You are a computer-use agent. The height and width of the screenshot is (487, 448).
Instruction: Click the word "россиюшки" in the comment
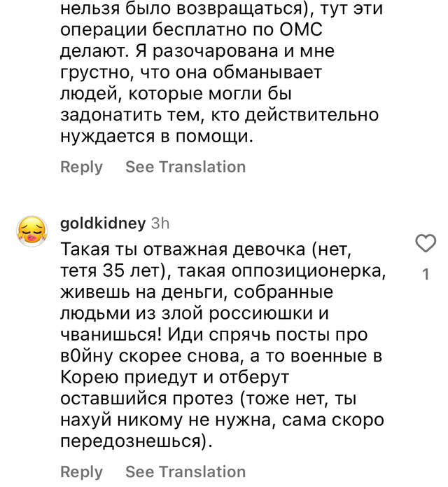pyautogui.click(x=260, y=313)
